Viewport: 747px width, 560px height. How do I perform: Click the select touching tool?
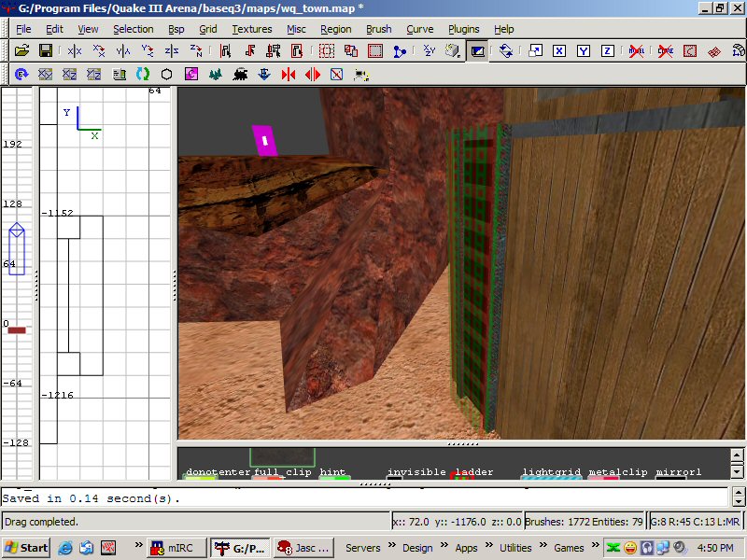(249, 50)
